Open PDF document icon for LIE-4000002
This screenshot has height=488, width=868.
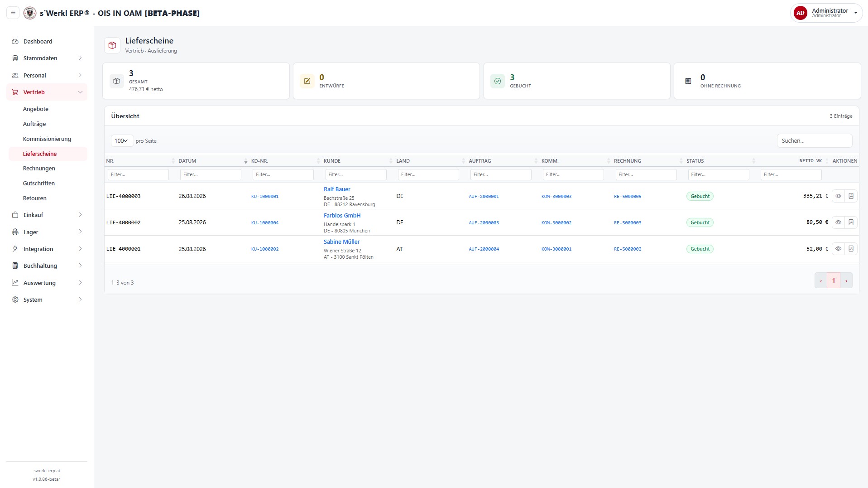point(851,222)
